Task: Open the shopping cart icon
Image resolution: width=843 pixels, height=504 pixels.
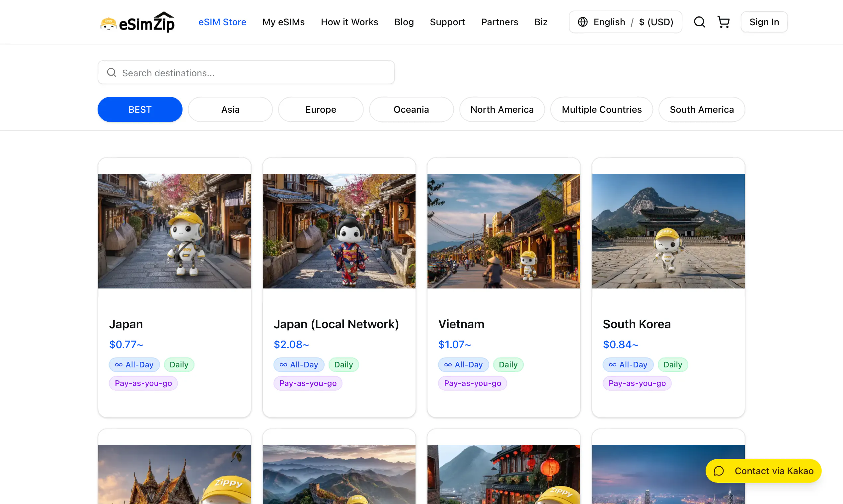Action: [723, 22]
